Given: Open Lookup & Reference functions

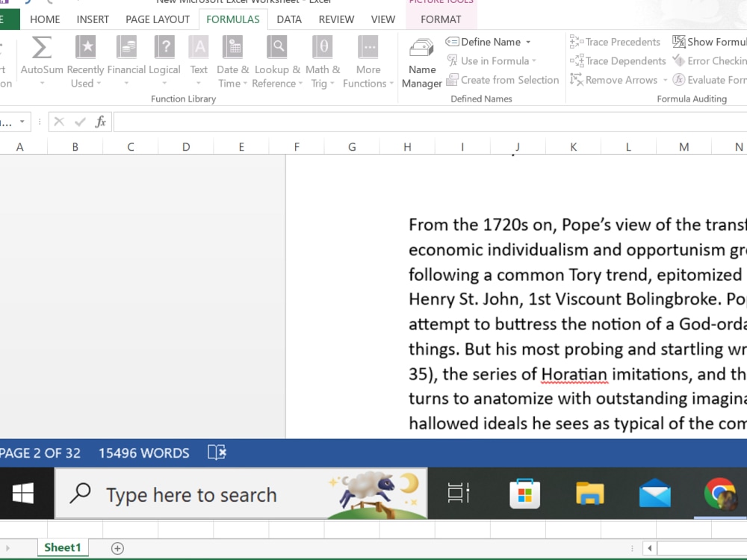Looking at the screenshot, I should click(277, 61).
